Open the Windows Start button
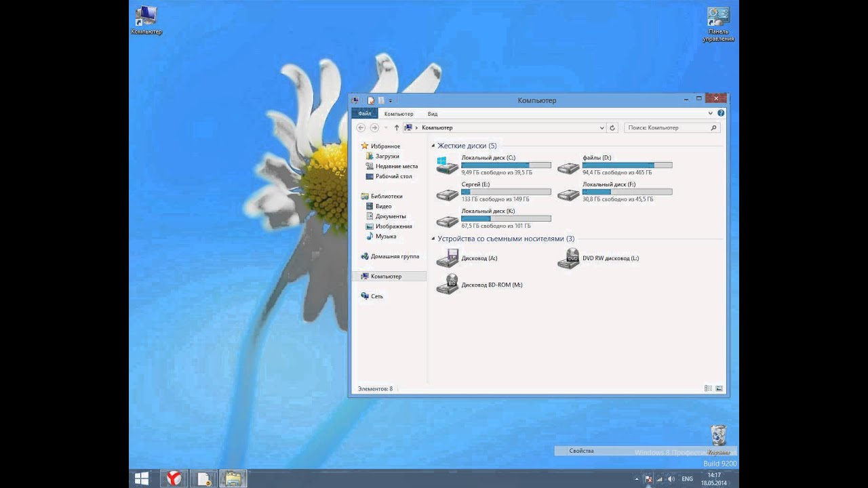Screen dimensions: 868x488 [x=142, y=479]
